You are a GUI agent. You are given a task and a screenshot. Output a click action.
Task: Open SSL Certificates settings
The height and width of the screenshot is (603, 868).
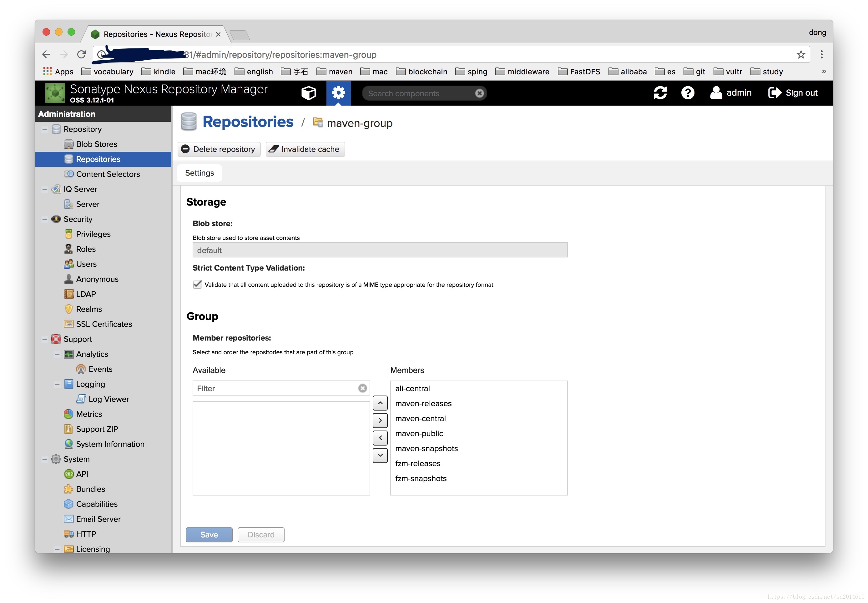[x=103, y=324]
